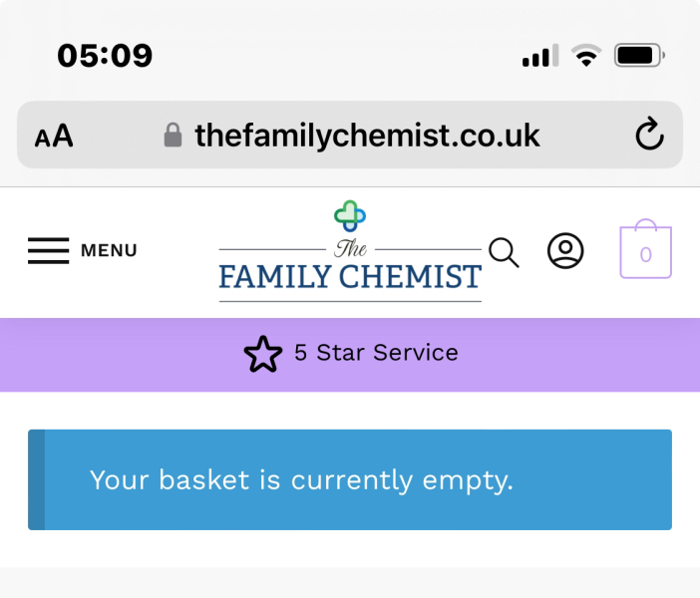Tap the Wi-Fi status icon
Image resolution: width=700 pixels, height=598 pixels.
(x=586, y=56)
